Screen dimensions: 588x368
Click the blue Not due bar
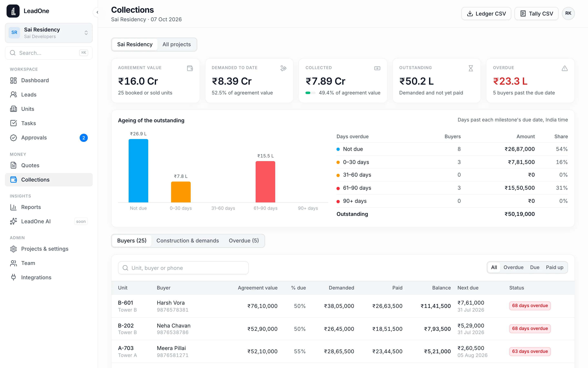138,171
